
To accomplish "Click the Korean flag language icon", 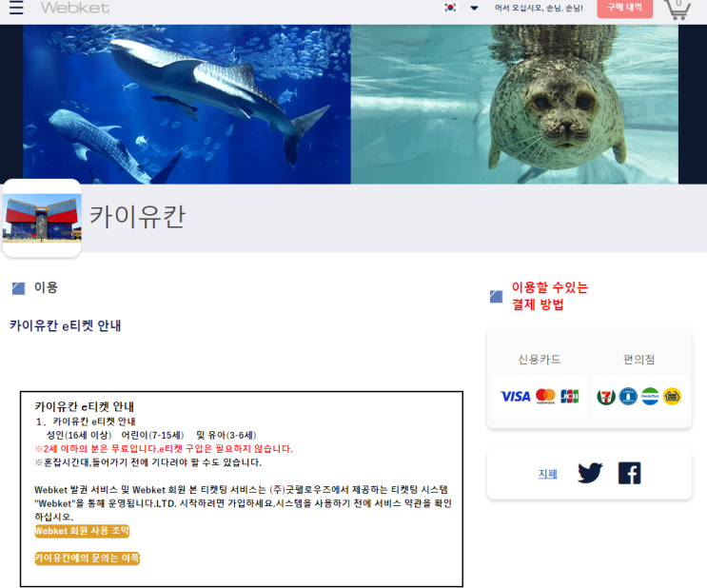I will [x=450, y=8].
